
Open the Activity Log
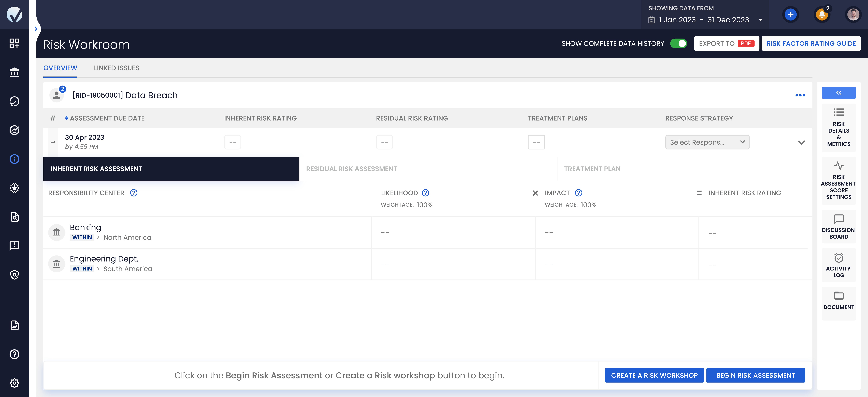click(839, 265)
